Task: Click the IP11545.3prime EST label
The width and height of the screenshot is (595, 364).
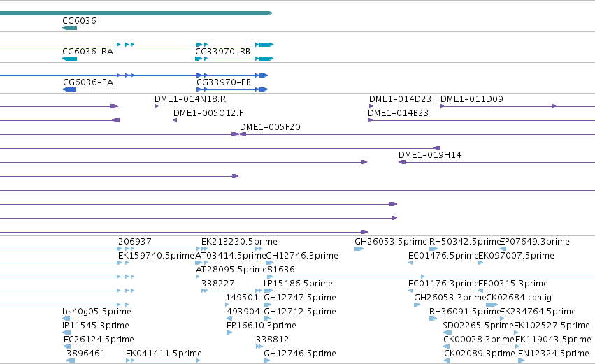Action: pyautogui.click(x=96, y=326)
